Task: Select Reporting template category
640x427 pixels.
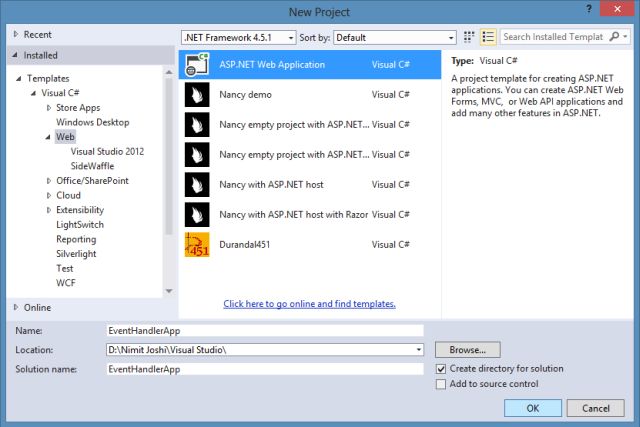Action: click(x=76, y=239)
